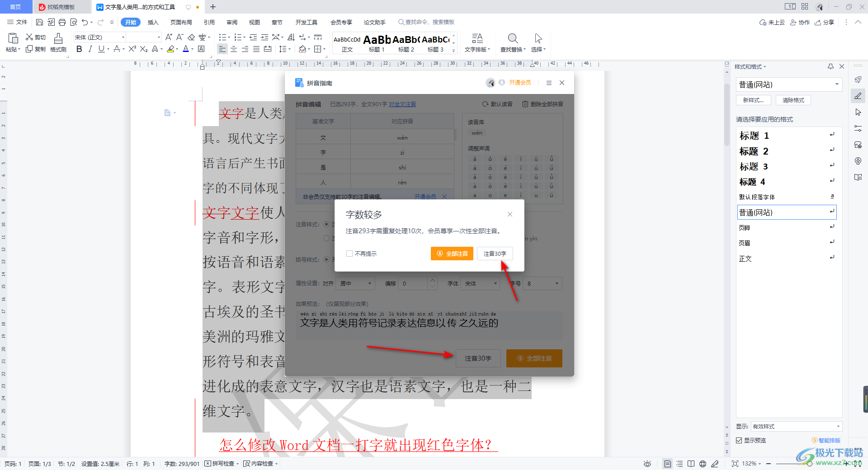Click the 智能排版 link
The height and width of the screenshot is (470, 868).
click(x=826, y=440)
